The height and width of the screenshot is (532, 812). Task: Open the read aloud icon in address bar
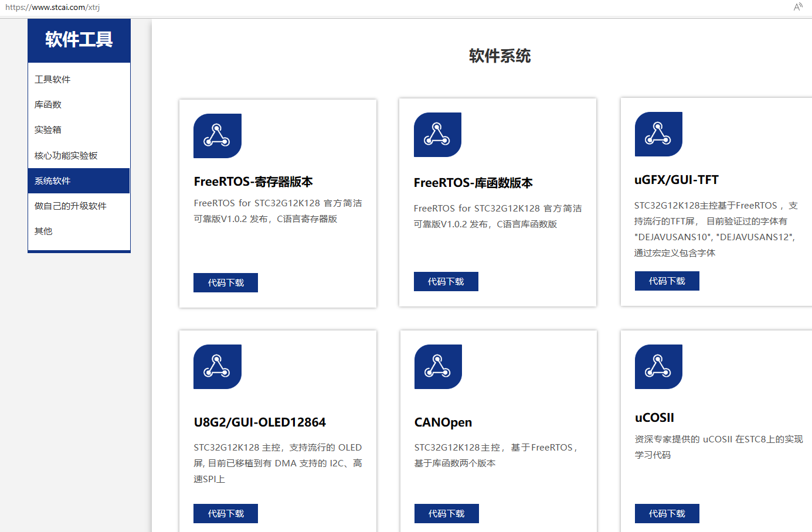pos(798,7)
